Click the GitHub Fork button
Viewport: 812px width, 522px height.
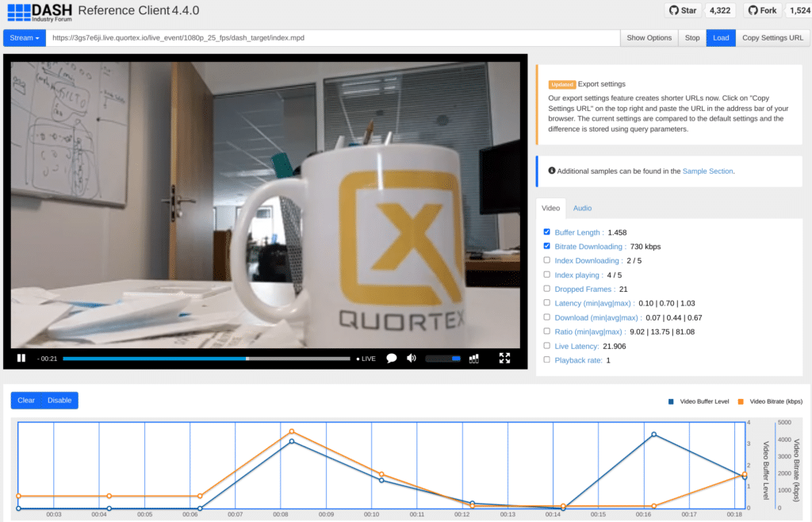point(762,10)
